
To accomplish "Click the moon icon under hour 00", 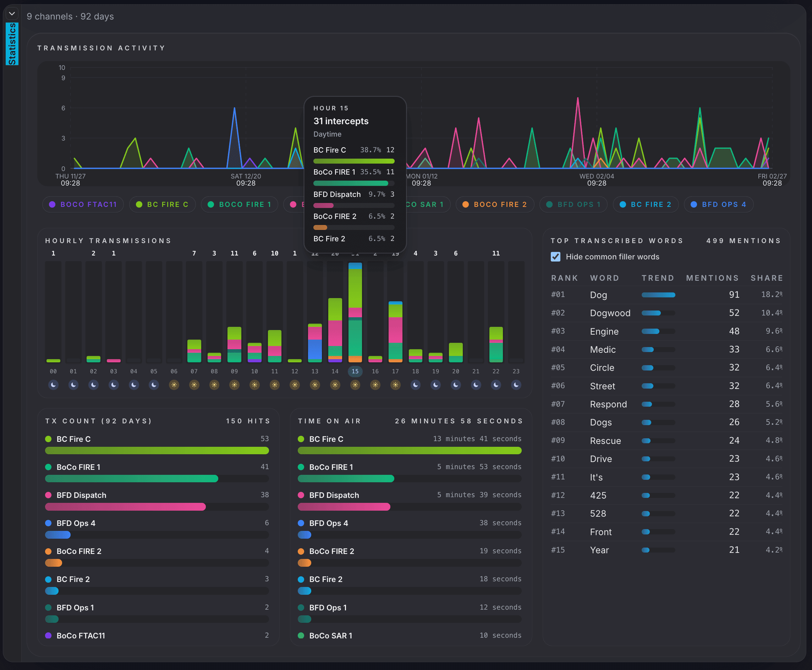I will [53, 385].
